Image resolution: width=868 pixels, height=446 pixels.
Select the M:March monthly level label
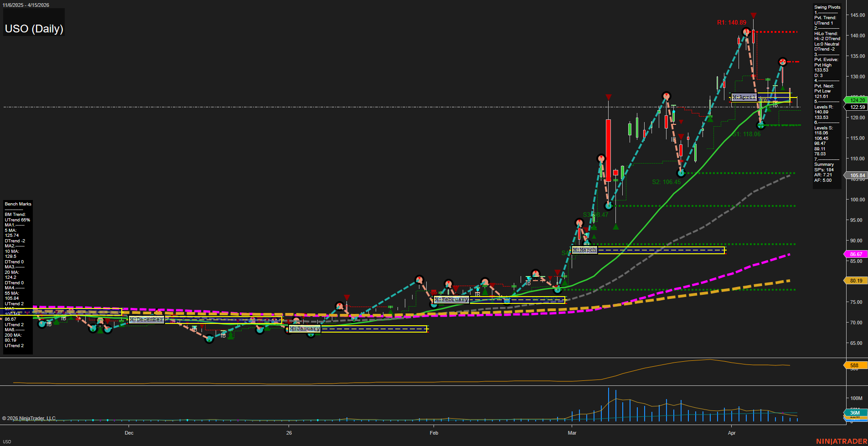point(584,250)
